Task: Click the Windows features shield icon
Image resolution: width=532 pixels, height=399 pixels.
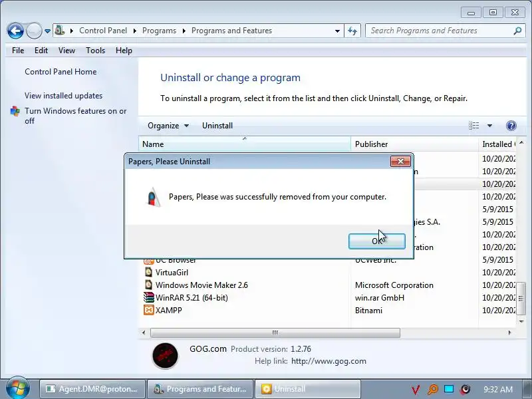Action: [15, 111]
